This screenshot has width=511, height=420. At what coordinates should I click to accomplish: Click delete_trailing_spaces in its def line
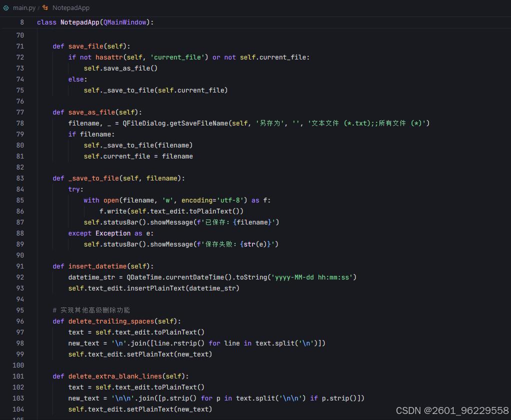(111, 321)
